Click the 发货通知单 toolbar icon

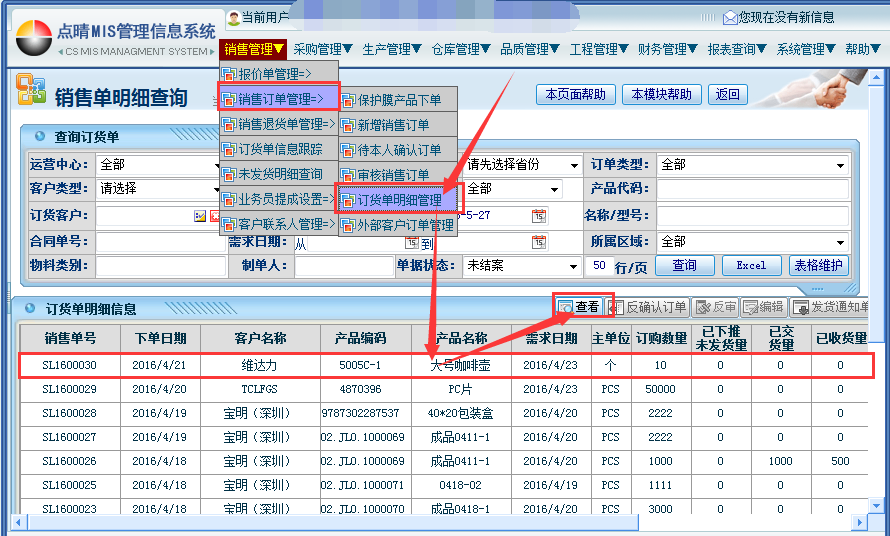click(800, 308)
